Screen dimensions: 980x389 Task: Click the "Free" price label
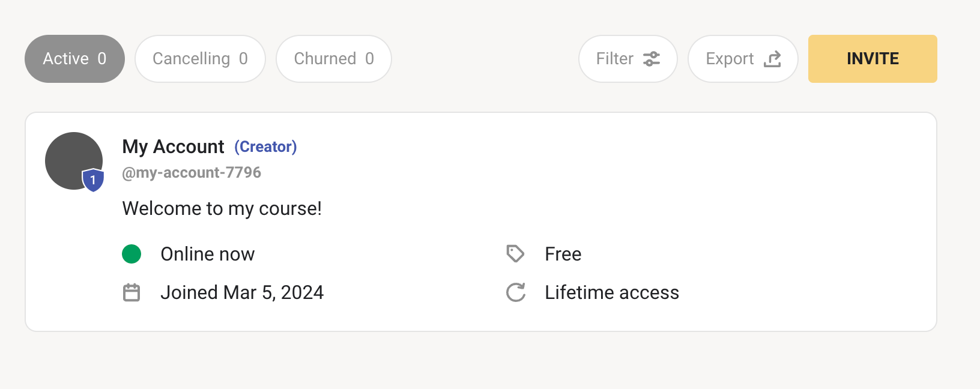[563, 254]
